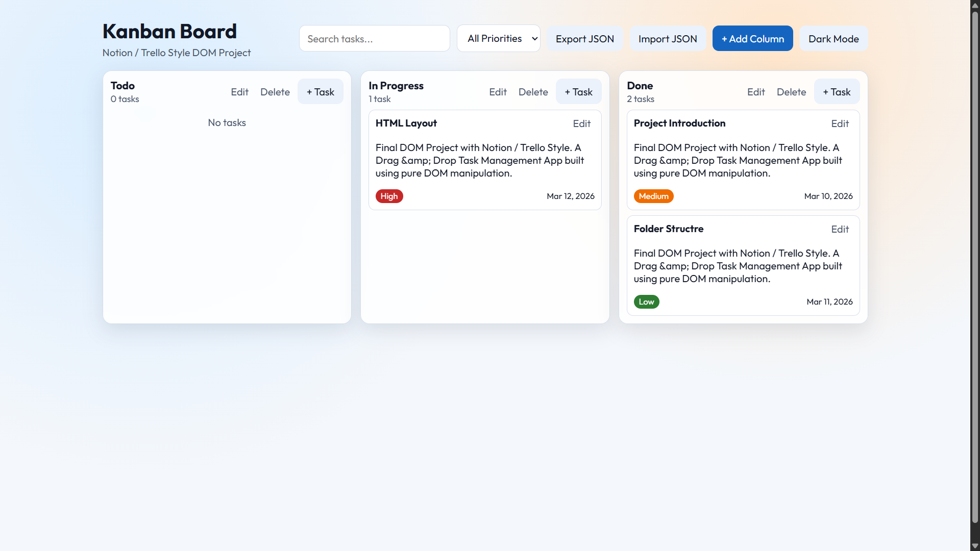Click the Done column title
Viewport: 980px width, 551px height.
click(x=640, y=86)
